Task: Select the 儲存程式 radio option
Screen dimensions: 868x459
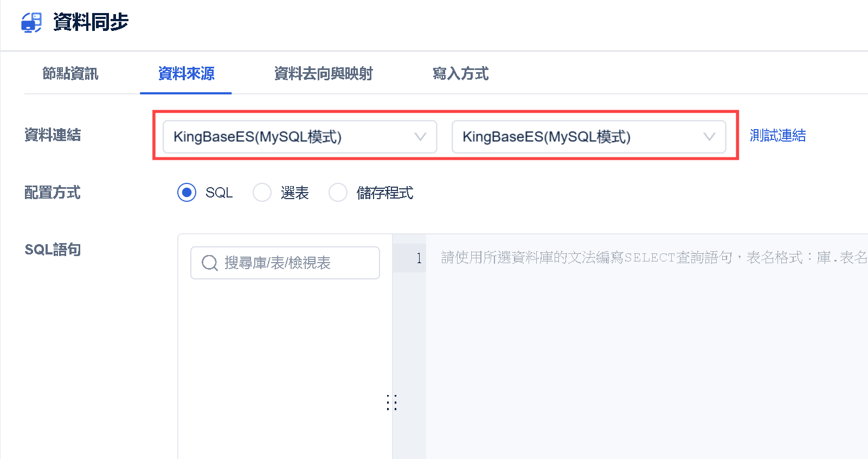Action: [x=338, y=192]
